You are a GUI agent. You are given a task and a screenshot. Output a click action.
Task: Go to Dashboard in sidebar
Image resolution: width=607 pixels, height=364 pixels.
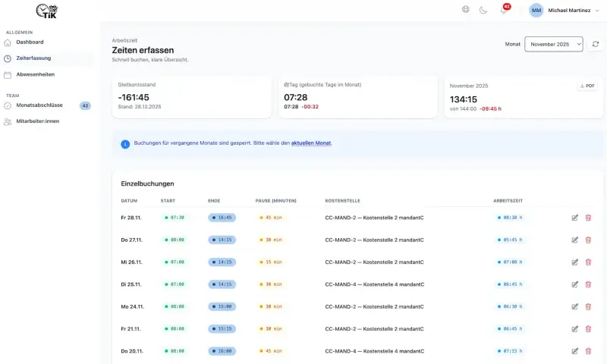pyautogui.click(x=30, y=42)
